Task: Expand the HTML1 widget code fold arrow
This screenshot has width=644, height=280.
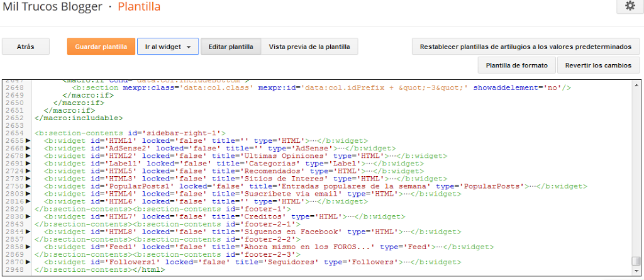Action: point(28,141)
